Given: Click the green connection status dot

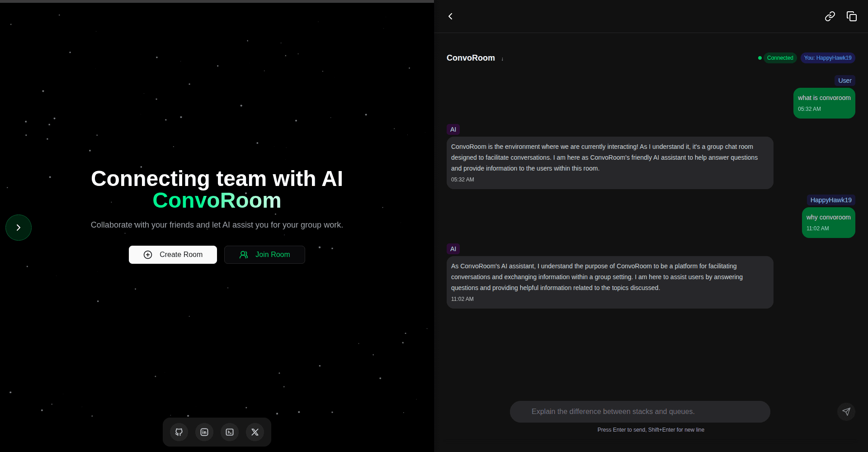Looking at the screenshot, I should coord(760,58).
